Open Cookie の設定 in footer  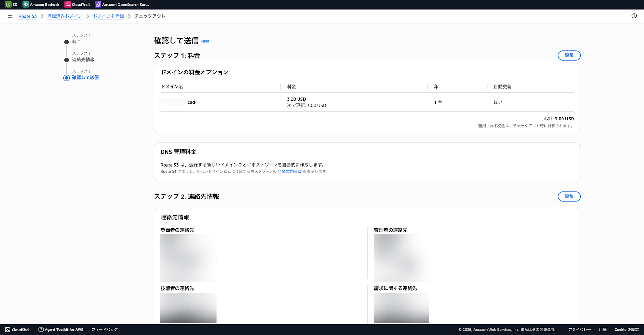[x=627, y=330]
